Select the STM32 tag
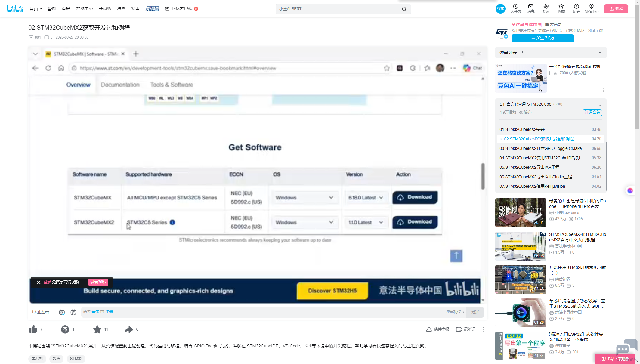This screenshot has height=364, width=640. pyautogui.click(x=76, y=359)
